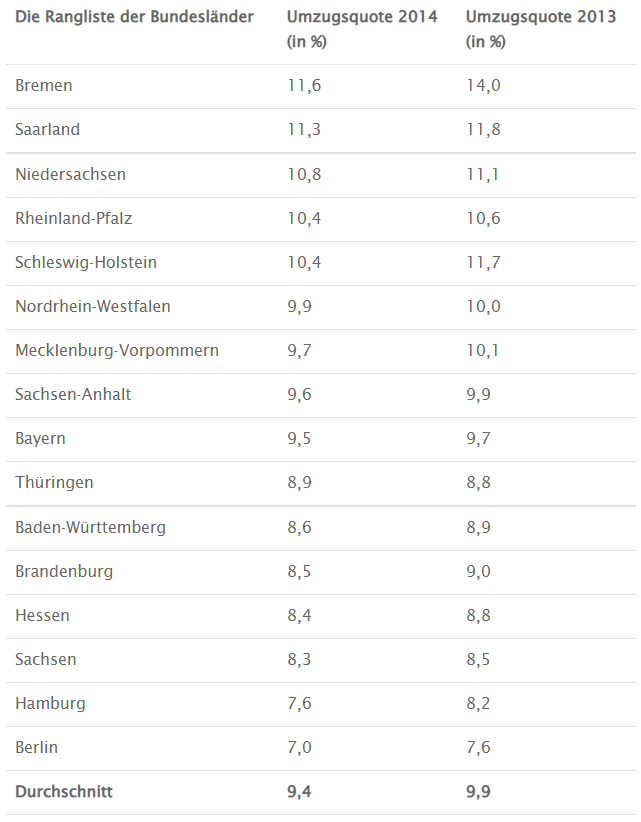This screenshot has width=641, height=822.
Task: Click the Thüringen entry
Action: 54,483
